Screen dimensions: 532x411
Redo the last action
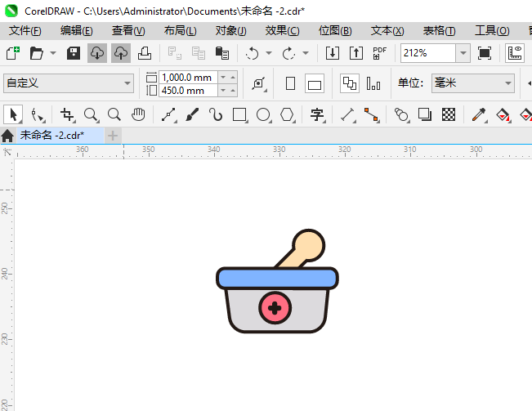(x=288, y=53)
